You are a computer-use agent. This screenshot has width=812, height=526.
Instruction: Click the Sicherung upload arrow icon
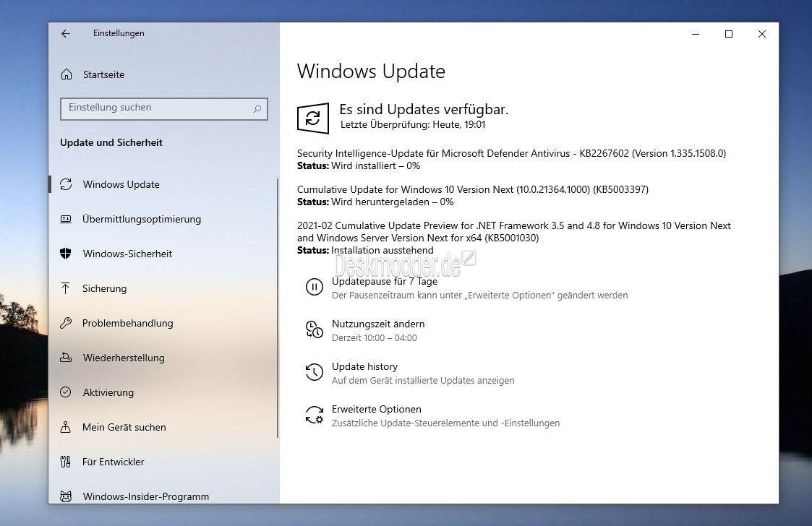pyautogui.click(x=66, y=288)
